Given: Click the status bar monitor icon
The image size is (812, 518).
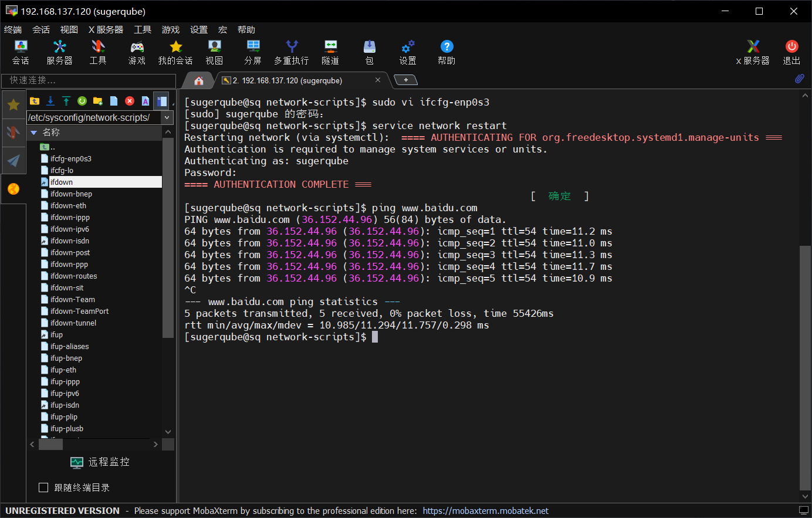Looking at the screenshot, I should click(x=803, y=510).
